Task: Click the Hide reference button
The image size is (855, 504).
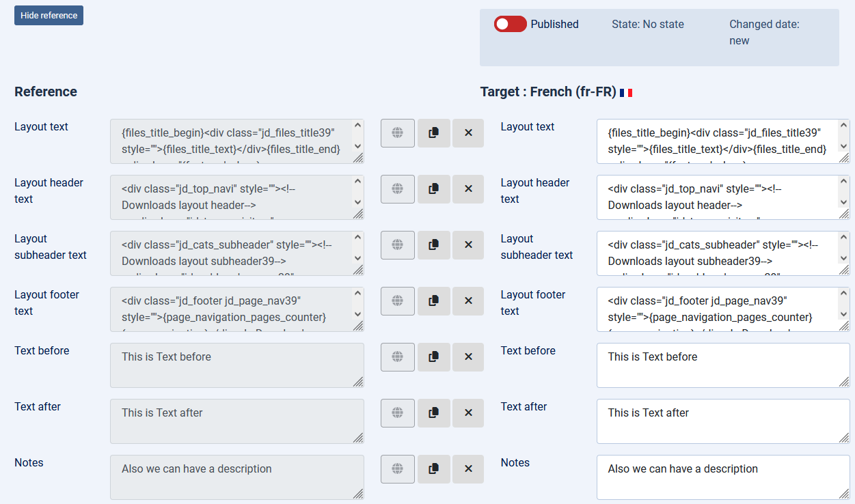Action: coord(49,15)
